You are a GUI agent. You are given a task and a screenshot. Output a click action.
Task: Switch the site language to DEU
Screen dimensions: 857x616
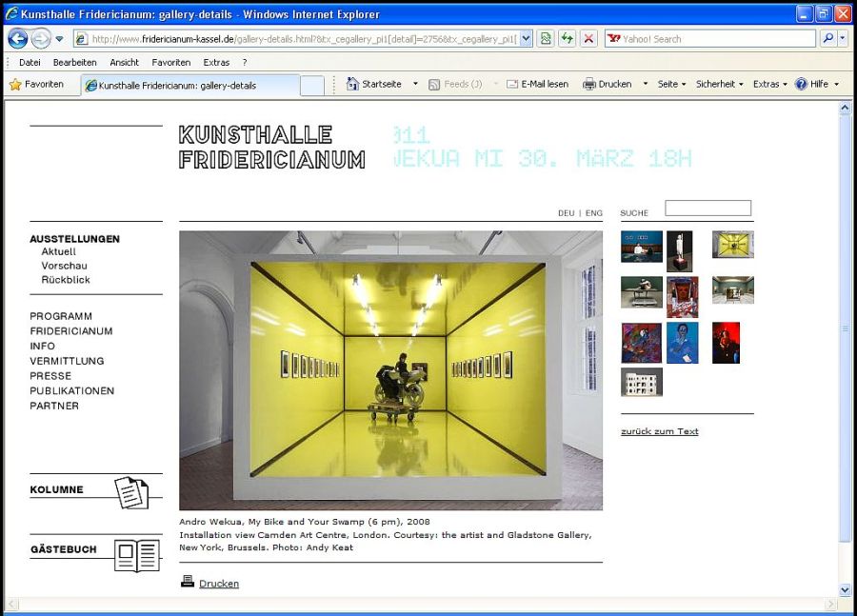tap(567, 213)
